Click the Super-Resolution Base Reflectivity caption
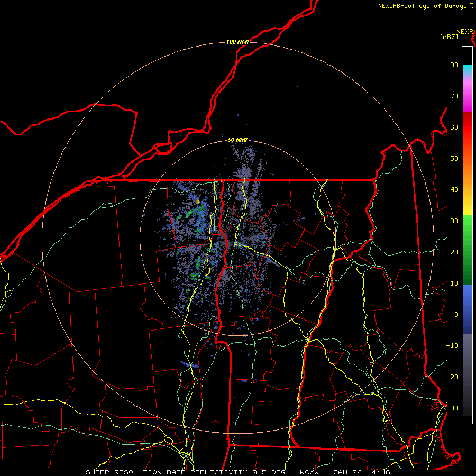The image size is (476, 476). click(x=237, y=472)
